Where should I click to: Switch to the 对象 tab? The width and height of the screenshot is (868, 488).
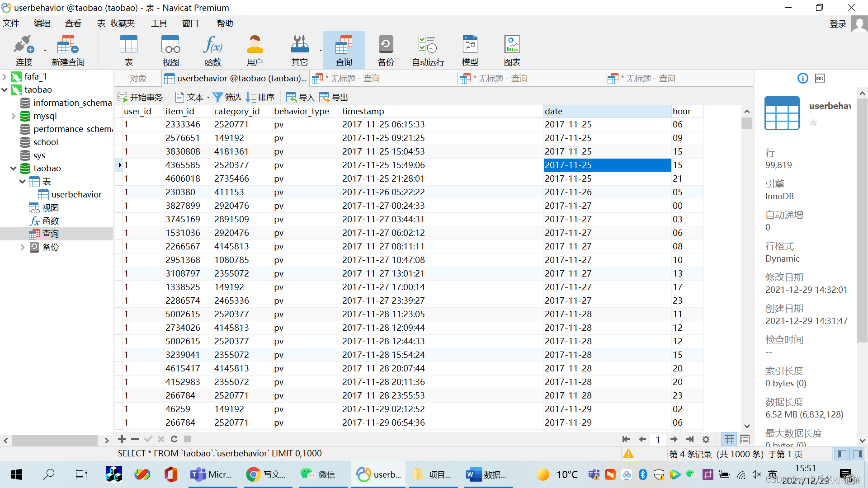point(138,79)
